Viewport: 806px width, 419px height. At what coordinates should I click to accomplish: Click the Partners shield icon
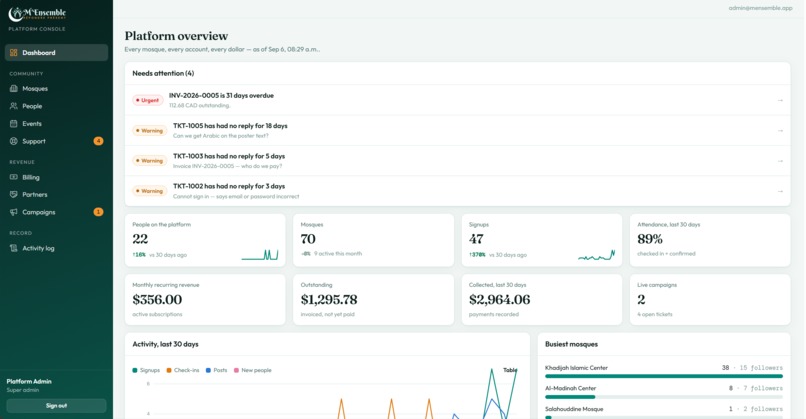pos(14,194)
